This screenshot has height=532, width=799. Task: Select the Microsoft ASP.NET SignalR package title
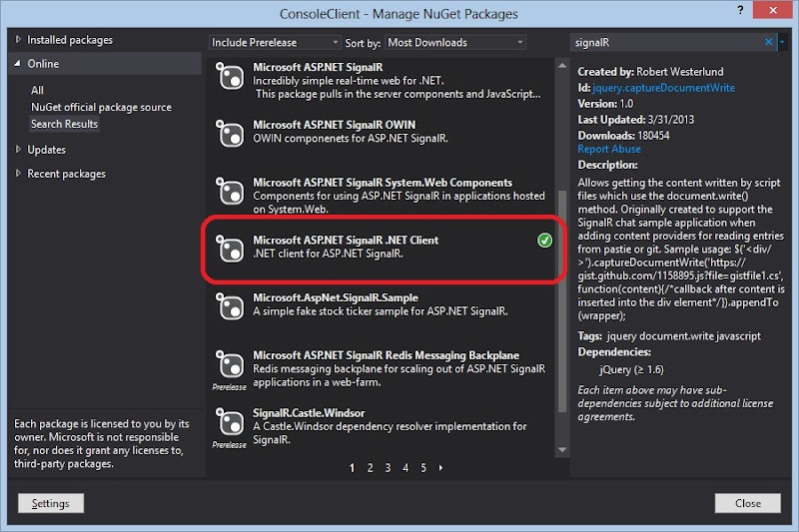[x=318, y=67]
